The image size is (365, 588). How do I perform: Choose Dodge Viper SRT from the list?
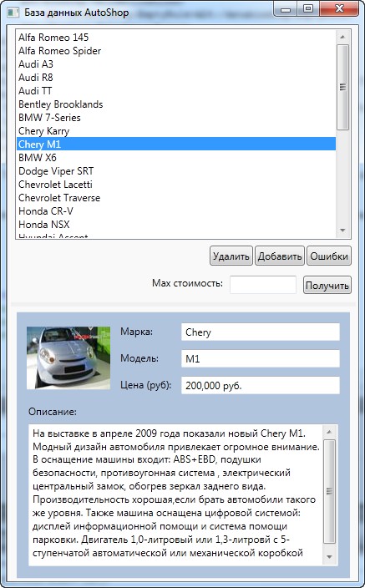(x=176, y=171)
